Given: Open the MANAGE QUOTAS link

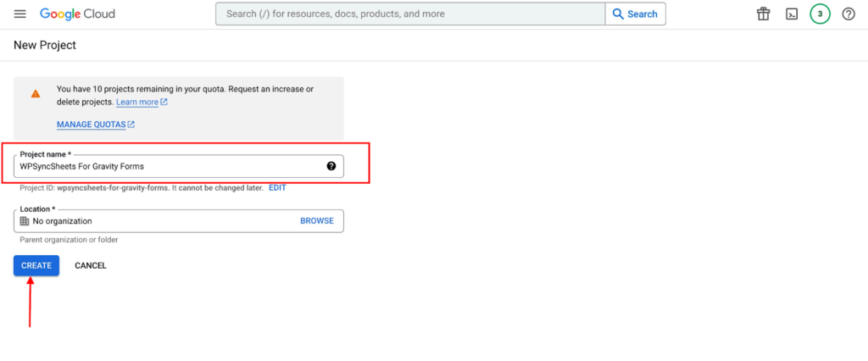Looking at the screenshot, I should [x=92, y=125].
